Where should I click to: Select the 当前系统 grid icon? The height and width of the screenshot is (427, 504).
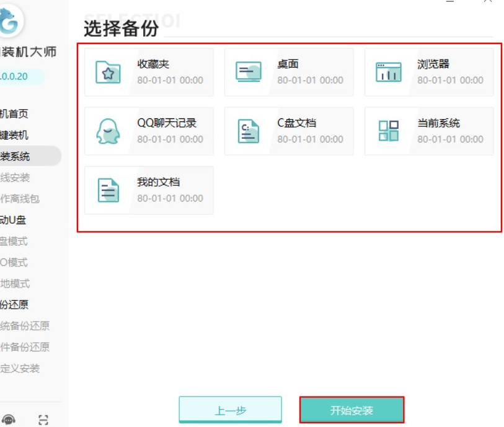388,131
